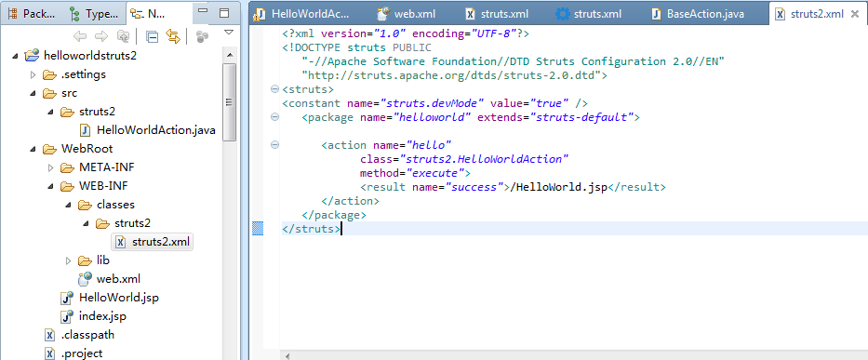The width and height of the screenshot is (868, 360).
Task: Click the HelloWorldAction.java file icon
Action: [x=85, y=130]
